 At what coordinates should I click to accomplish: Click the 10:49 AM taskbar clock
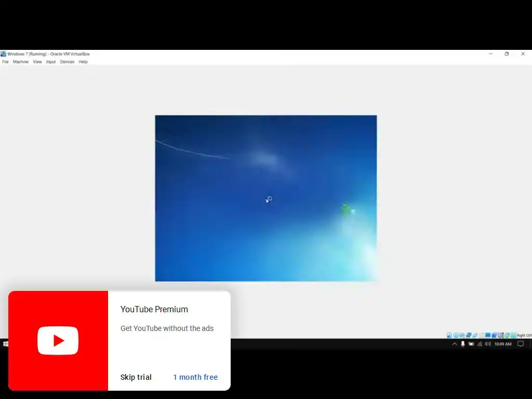[503, 344]
